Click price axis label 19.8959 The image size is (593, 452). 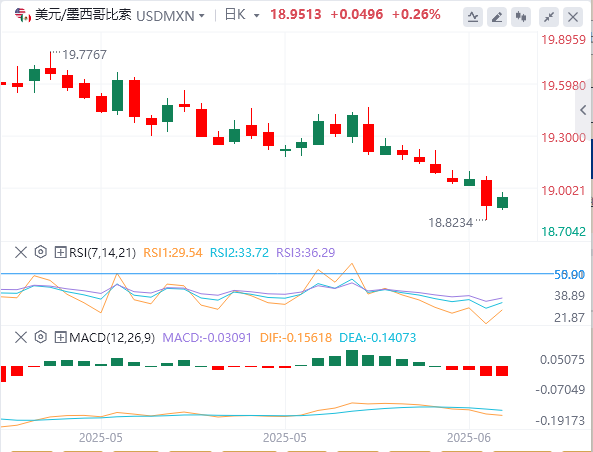tap(564, 40)
